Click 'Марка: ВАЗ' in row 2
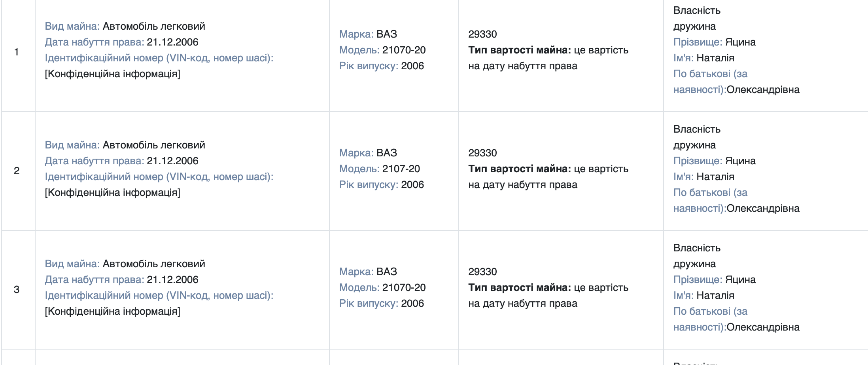Image resolution: width=868 pixels, height=365 pixels. (x=368, y=153)
